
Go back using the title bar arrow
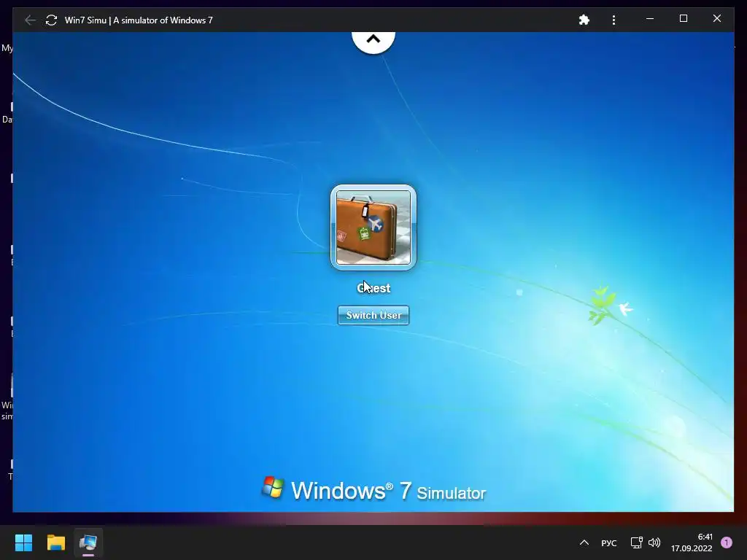[x=30, y=20]
